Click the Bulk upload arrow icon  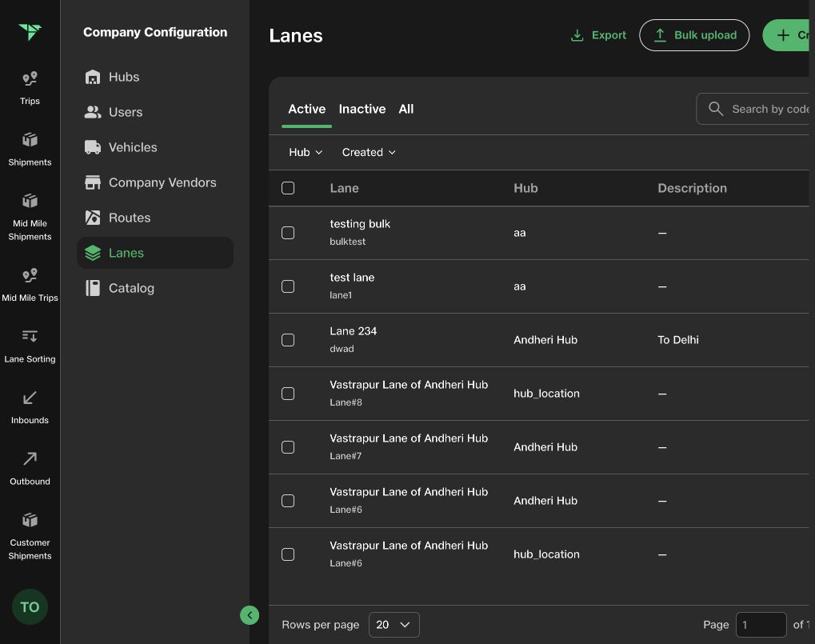(660, 35)
